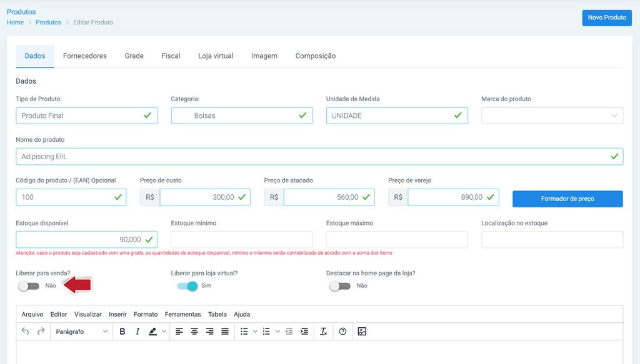The image size is (640, 364).
Task: Apply italic formatting in the editor
Action: pyautogui.click(x=137, y=332)
